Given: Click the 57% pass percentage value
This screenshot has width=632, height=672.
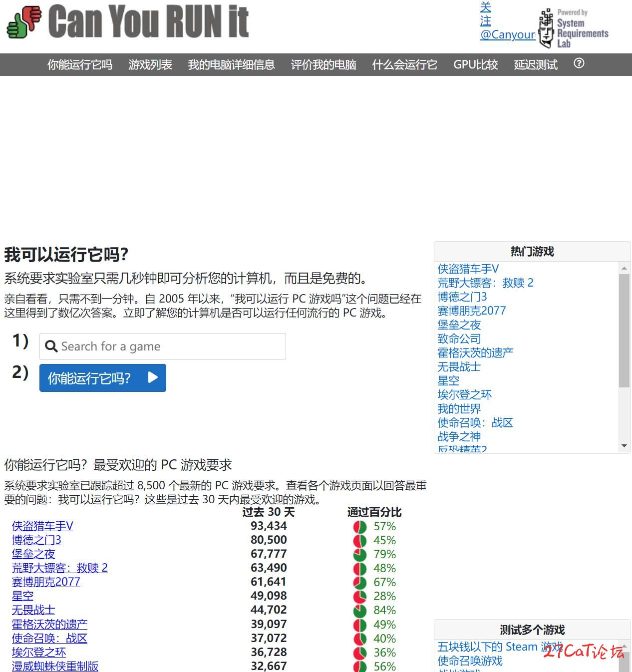Looking at the screenshot, I should coord(385,526).
